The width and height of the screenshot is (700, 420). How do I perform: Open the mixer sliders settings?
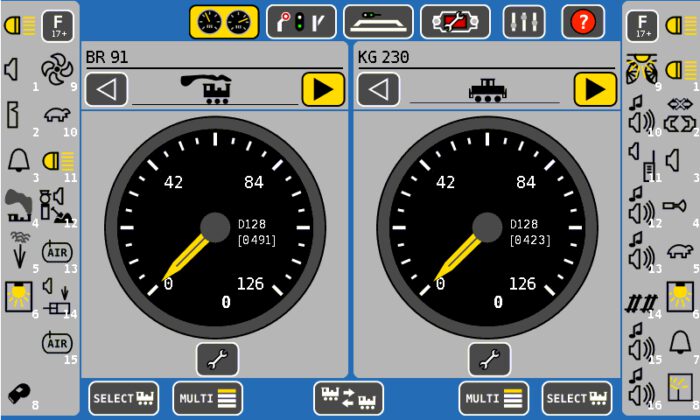coord(522,21)
